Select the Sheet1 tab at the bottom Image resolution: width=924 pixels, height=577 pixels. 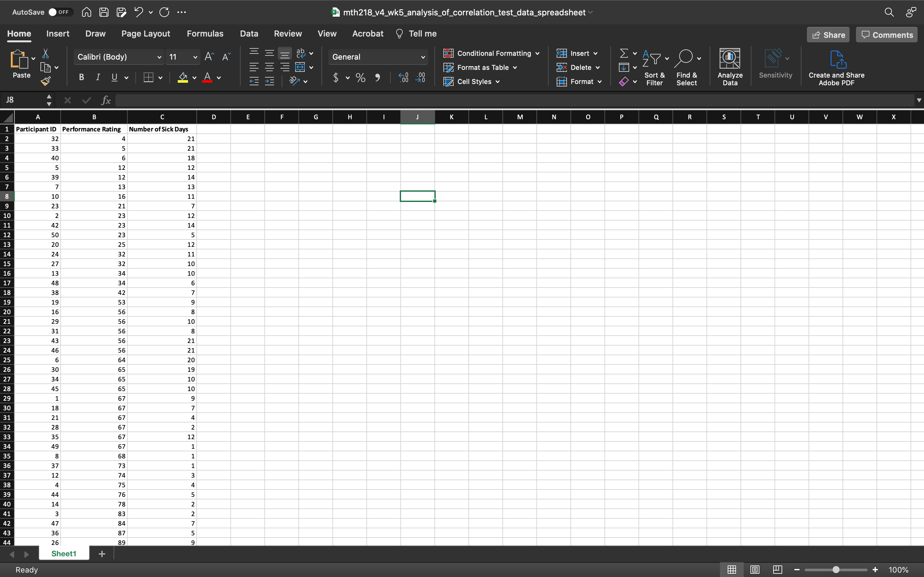(64, 553)
